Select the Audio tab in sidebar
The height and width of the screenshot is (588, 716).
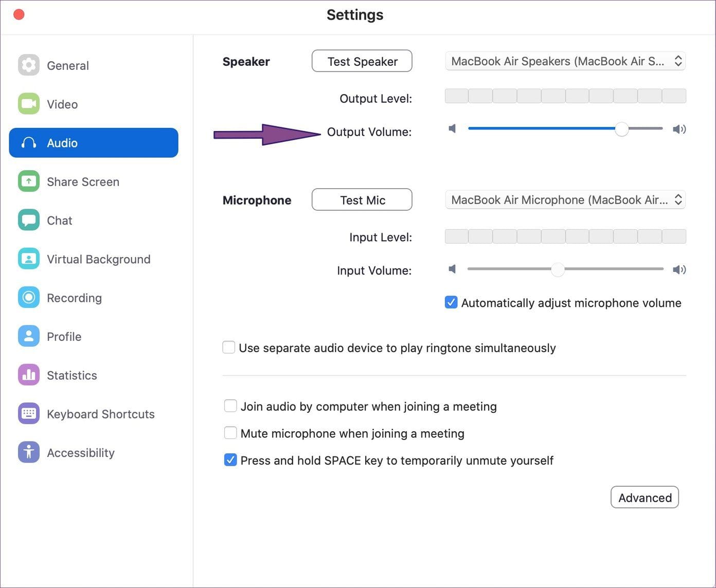point(94,143)
